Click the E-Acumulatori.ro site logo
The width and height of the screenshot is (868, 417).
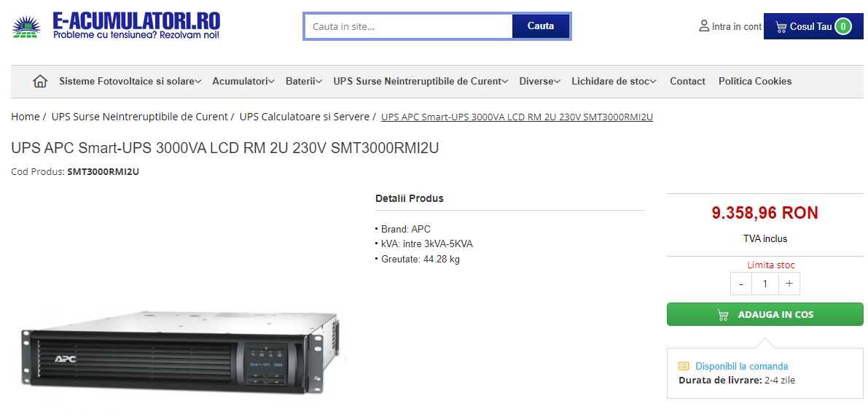point(117,26)
